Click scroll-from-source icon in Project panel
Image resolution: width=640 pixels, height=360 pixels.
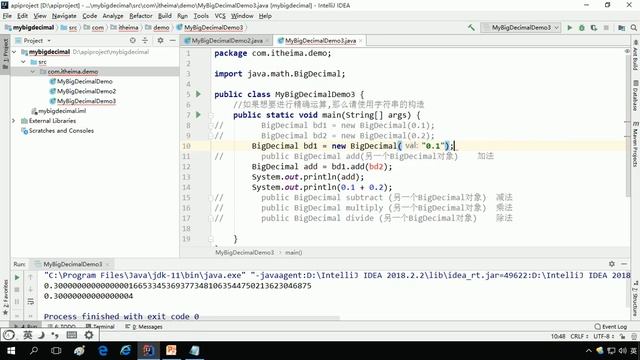tap(133, 40)
